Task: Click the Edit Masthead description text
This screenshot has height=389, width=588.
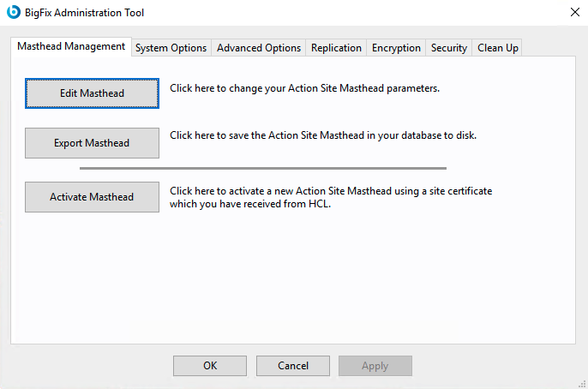Action: point(304,88)
